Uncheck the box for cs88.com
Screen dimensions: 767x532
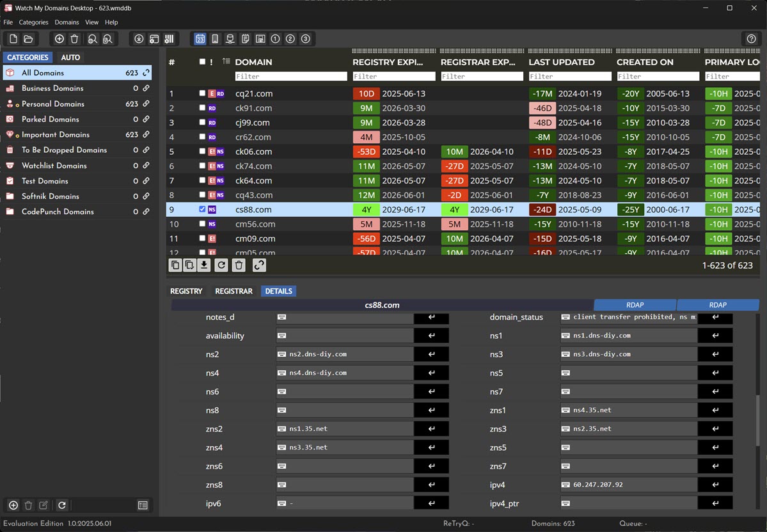(x=203, y=209)
